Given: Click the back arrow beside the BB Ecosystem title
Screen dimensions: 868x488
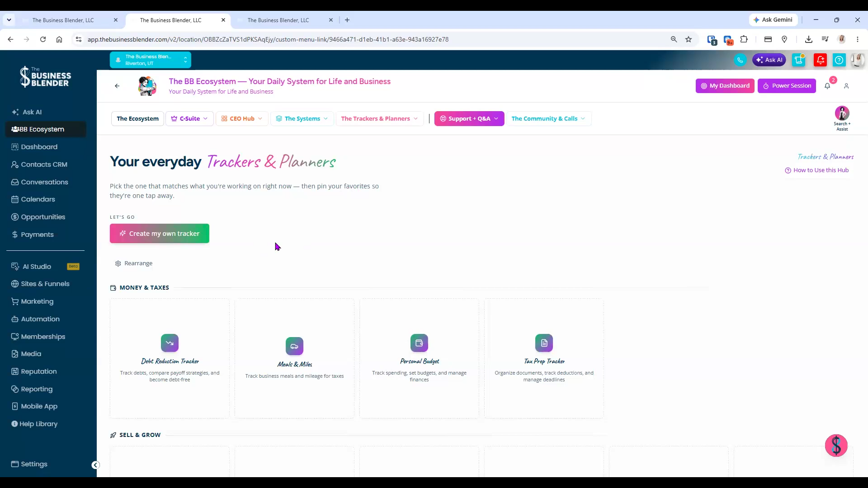Looking at the screenshot, I should [117, 86].
